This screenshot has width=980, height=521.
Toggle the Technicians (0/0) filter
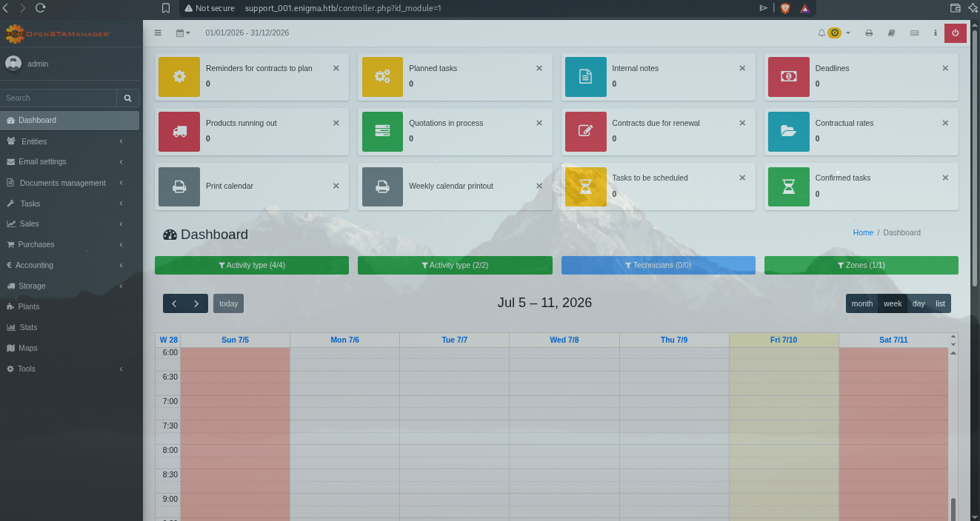click(658, 265)
